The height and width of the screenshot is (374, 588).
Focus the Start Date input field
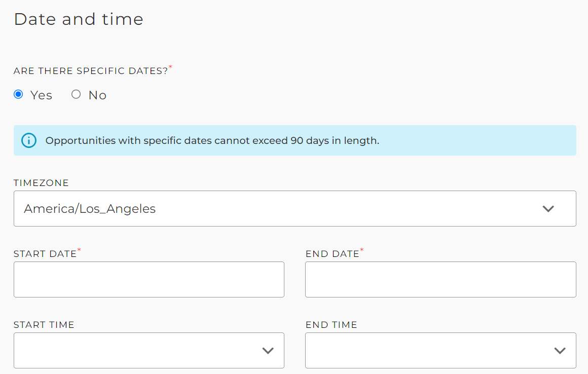coord(149,280)
